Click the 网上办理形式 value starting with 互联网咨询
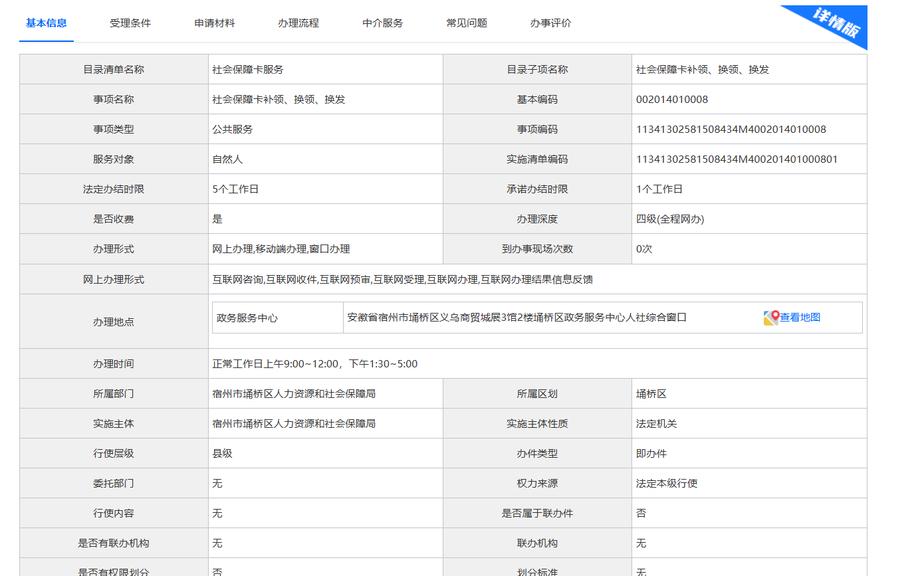The width and height of the screenshot is (924, 576). (x=402, y=280)
